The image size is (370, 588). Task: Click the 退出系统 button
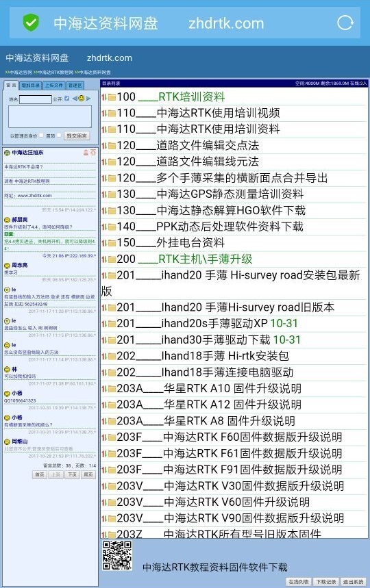click(x=353, y=582)
